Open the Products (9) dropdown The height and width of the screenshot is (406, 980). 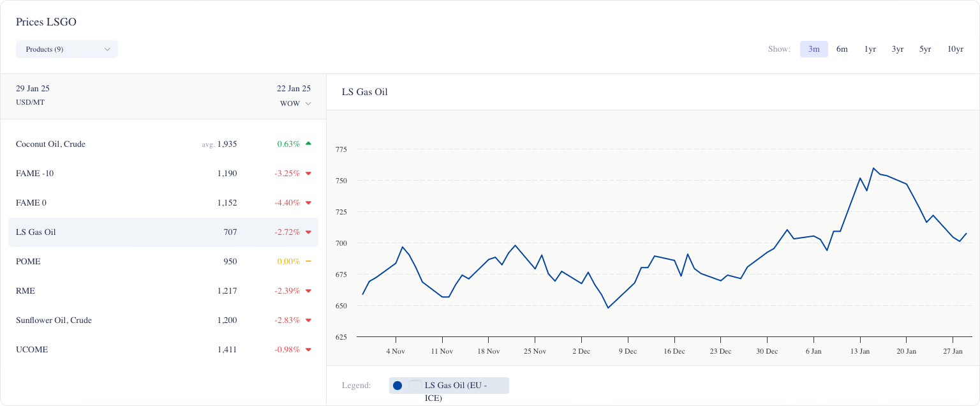(x=66, y=49)
